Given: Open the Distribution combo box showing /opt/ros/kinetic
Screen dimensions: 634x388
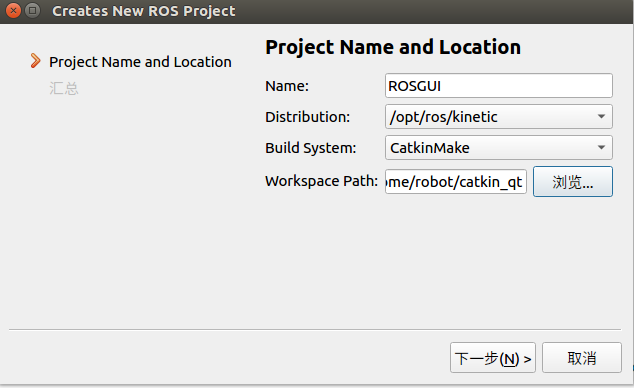Looking at the screenshot, I should [499, 117].
